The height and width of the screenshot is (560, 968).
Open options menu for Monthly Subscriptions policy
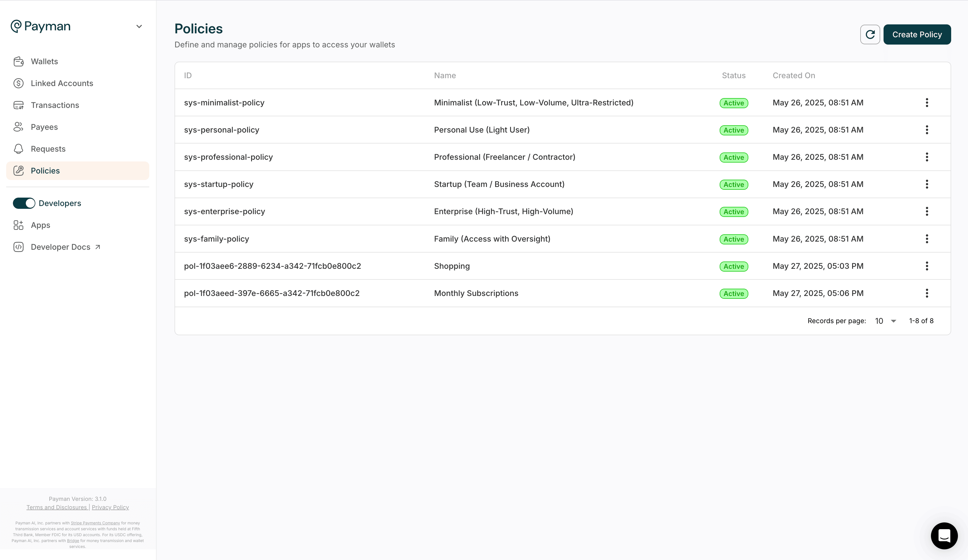click(x=926, y=293)
